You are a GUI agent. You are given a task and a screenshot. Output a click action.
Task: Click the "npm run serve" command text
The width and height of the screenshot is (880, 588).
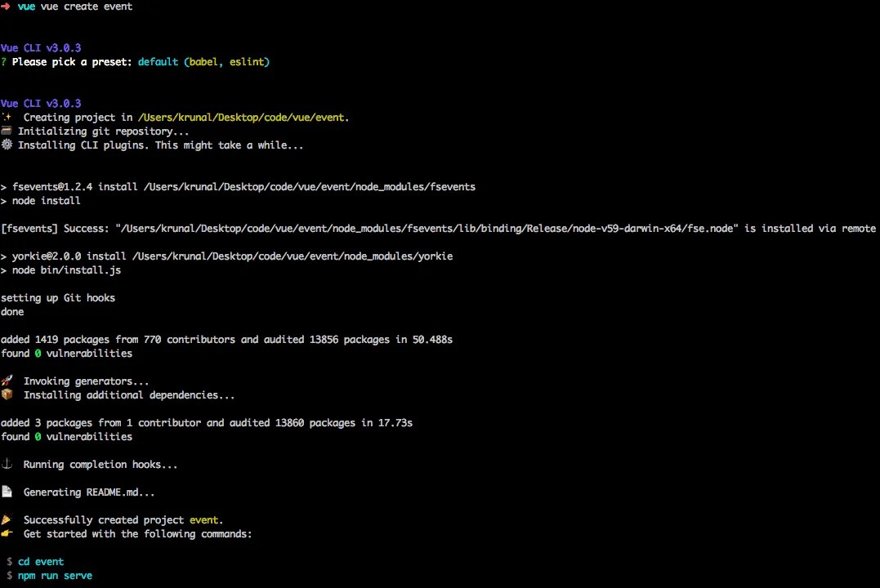pyautogui.click(x=55, y=576)
